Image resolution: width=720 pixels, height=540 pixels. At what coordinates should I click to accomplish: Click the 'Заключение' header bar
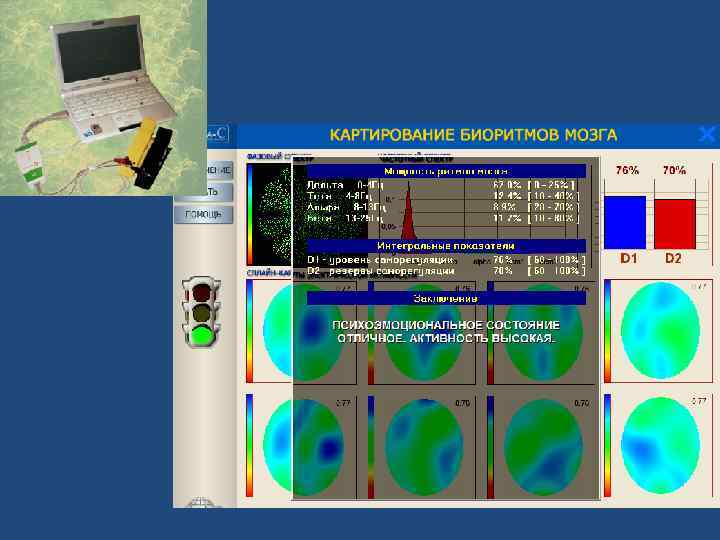coord(446,298)
